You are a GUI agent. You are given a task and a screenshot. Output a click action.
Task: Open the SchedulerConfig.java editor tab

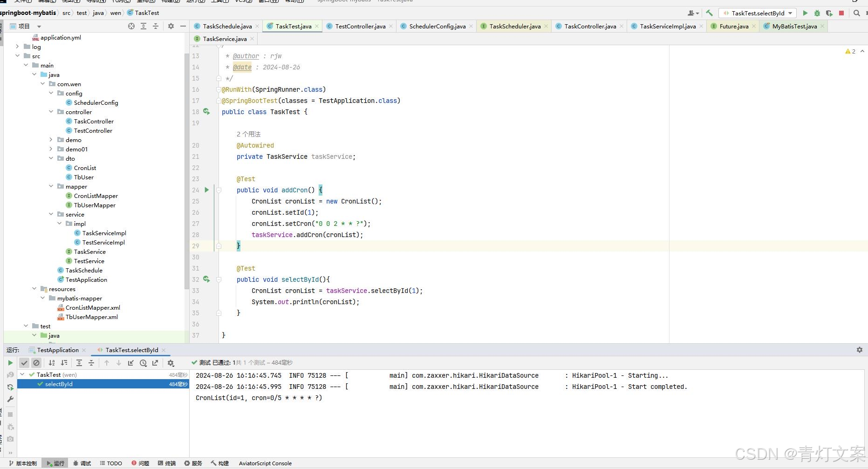(437, 26)
